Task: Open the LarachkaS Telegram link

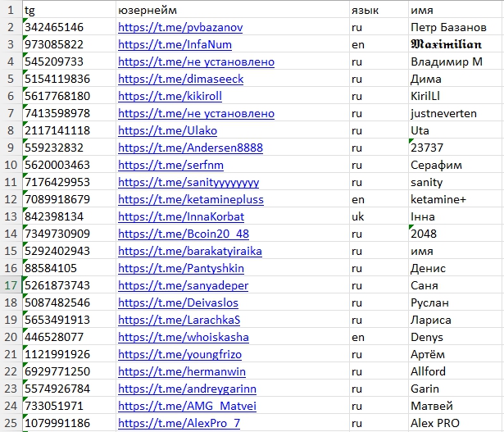Action: pyautogui.click(x=179, y=320)
